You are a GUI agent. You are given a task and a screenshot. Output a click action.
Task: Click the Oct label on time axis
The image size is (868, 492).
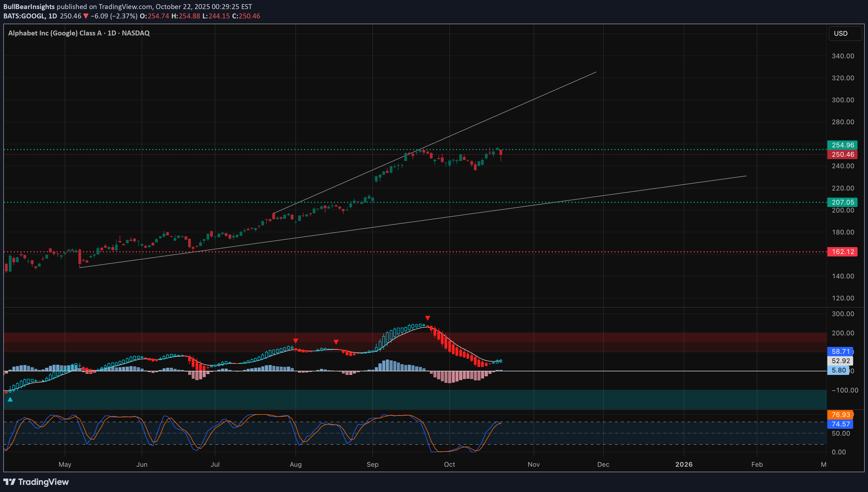(449, 464)
